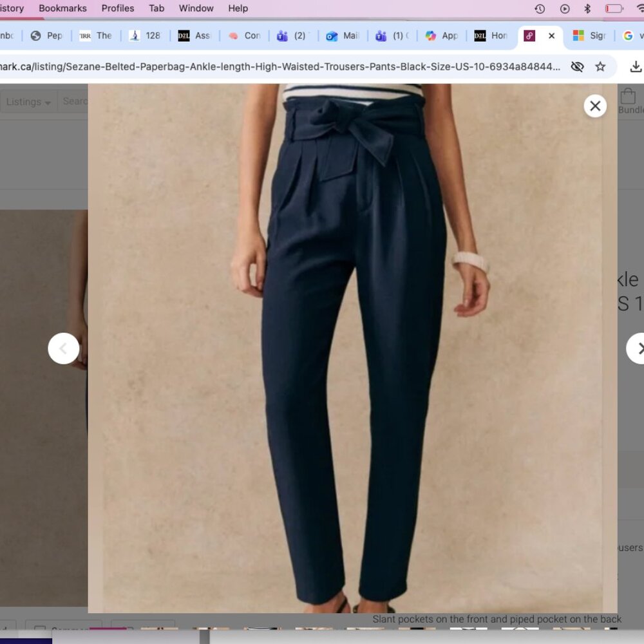Screen dimensions: 644x644
Task: Open the Wi-Fi menu bar icon
Action: (x=640, y=8)
